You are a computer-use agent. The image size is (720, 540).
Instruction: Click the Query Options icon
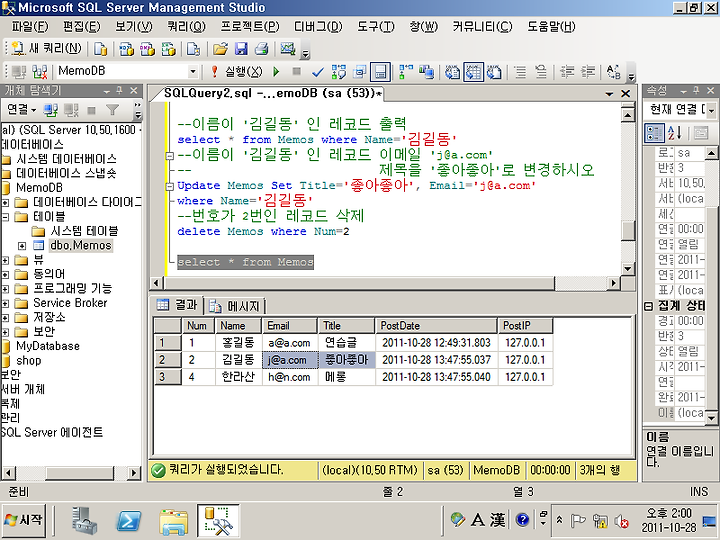coord(360,72)
